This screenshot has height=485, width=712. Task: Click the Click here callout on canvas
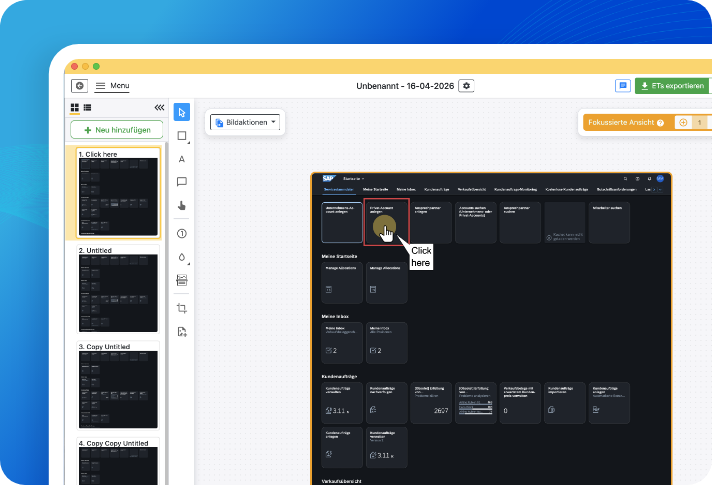coord(421,257)
